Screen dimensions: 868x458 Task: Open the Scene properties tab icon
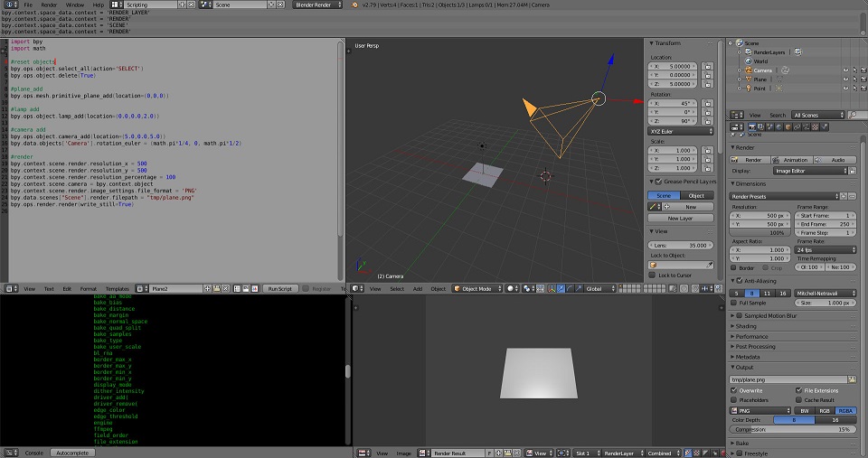(x=770, y=127)
